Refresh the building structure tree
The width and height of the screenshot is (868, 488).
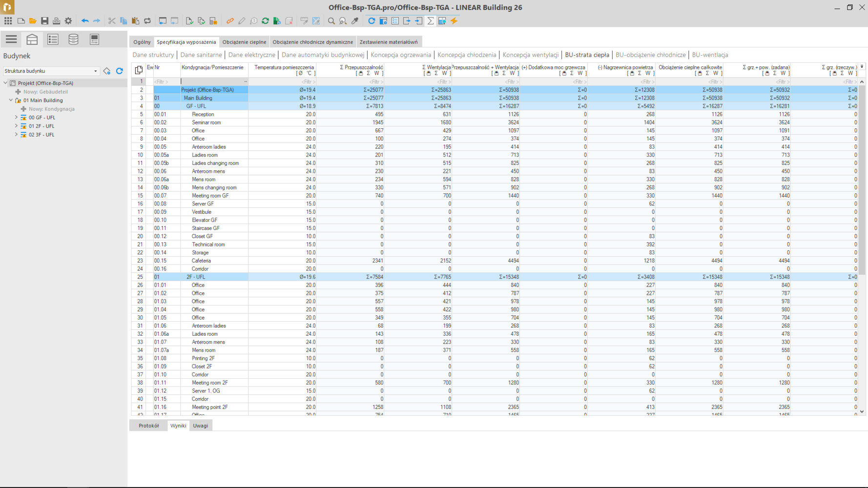coord(120,71)
